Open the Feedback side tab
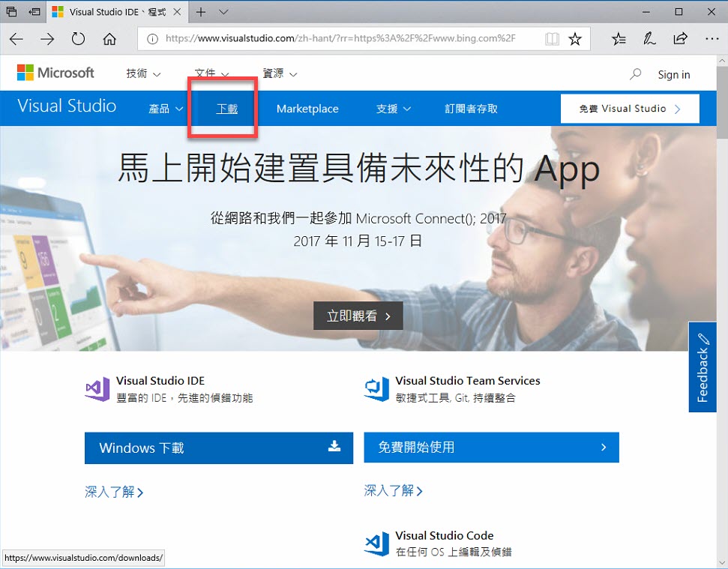 702,367
